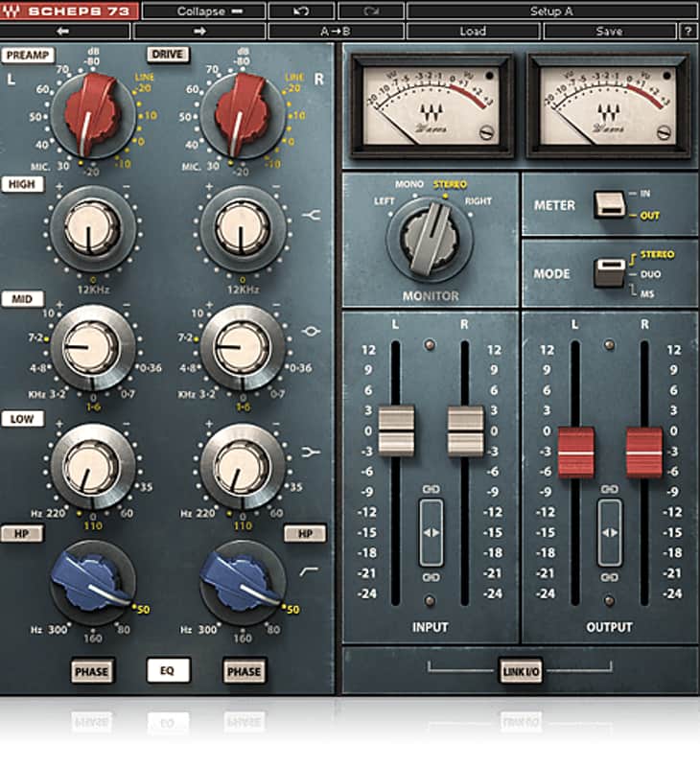Click the right red preamp knob
This screenshot has height=767, width=700.
(242, 115)
